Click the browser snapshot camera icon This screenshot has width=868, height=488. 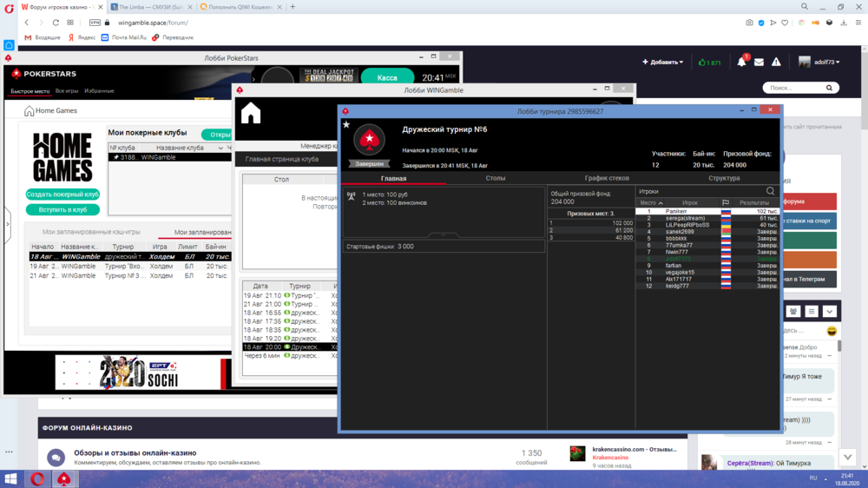[750, 23]
